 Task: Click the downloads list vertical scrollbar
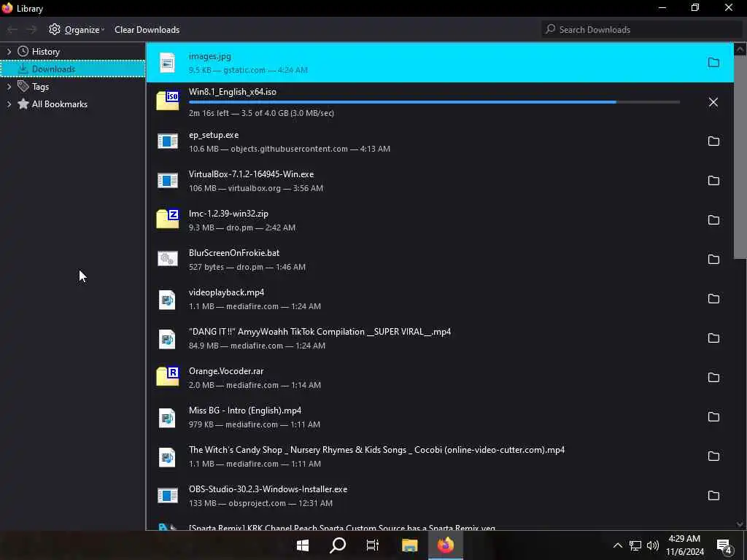(740, 157)
